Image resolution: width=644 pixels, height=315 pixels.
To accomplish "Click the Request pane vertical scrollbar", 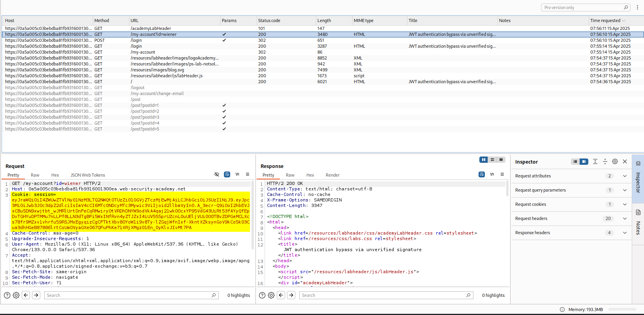I will (x=252, y=215).
